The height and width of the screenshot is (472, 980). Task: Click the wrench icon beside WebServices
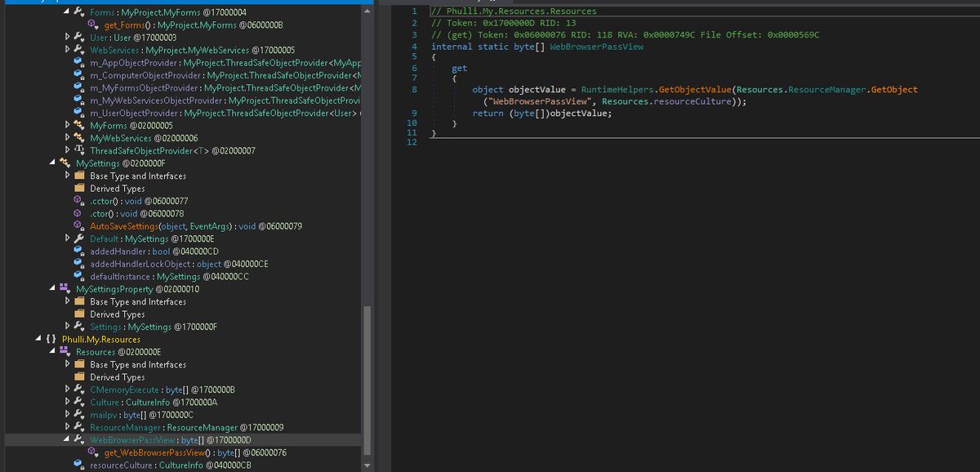pos(79,51)
